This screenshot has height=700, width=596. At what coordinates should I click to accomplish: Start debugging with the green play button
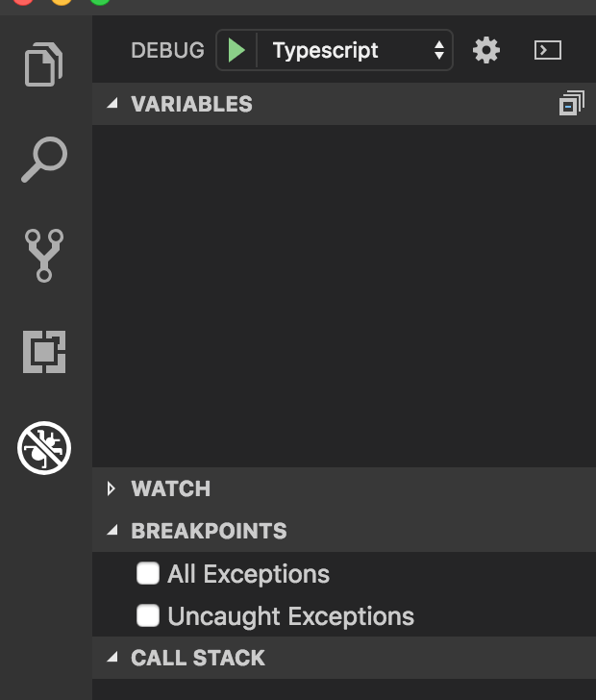click(x=237, y=50)
